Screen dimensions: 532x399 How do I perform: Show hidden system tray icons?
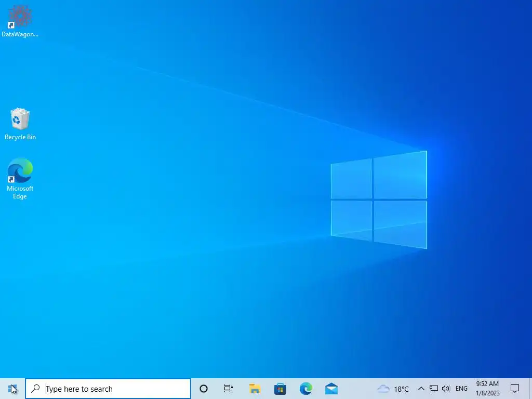(421, 389)
